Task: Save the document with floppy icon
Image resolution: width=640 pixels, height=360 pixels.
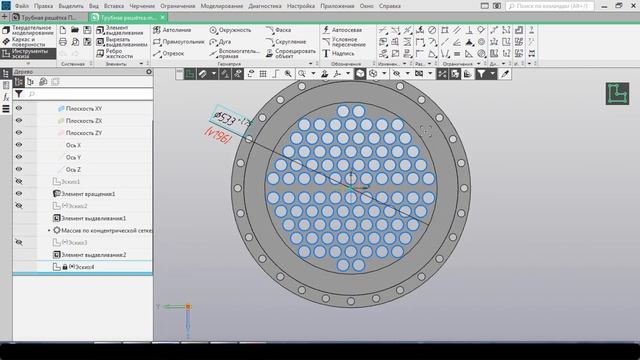Action: click(x=87, y=30)
